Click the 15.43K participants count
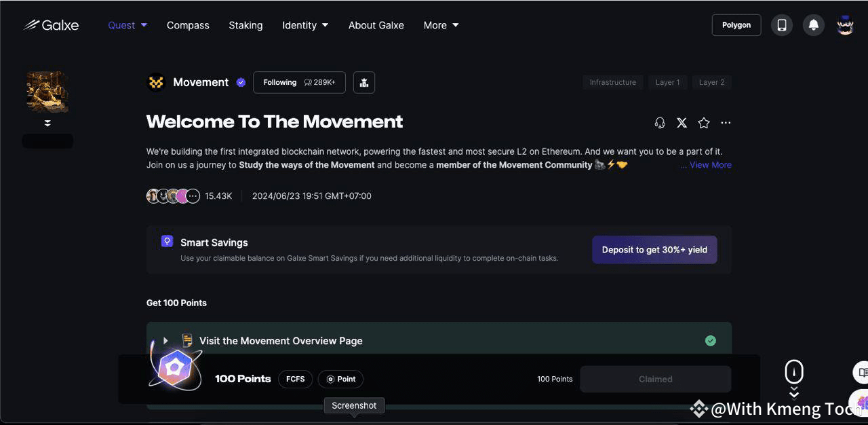868x425 pixels. point(218,196)
